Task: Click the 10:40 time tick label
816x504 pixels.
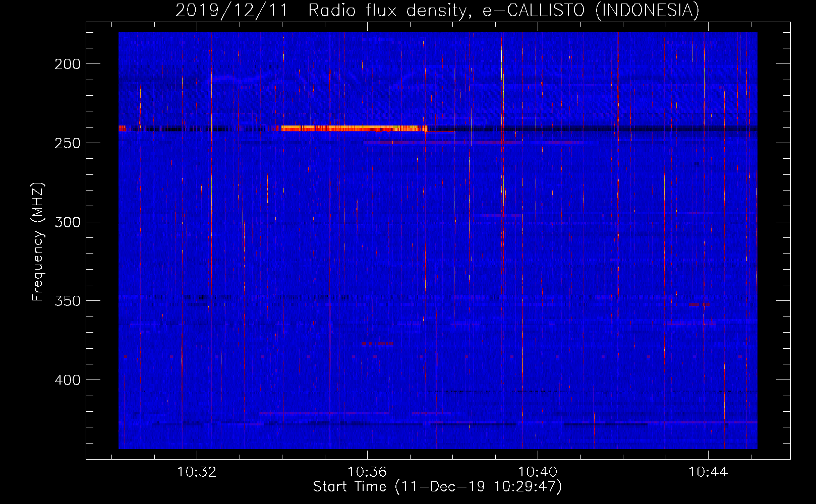Action: (538, 472)
